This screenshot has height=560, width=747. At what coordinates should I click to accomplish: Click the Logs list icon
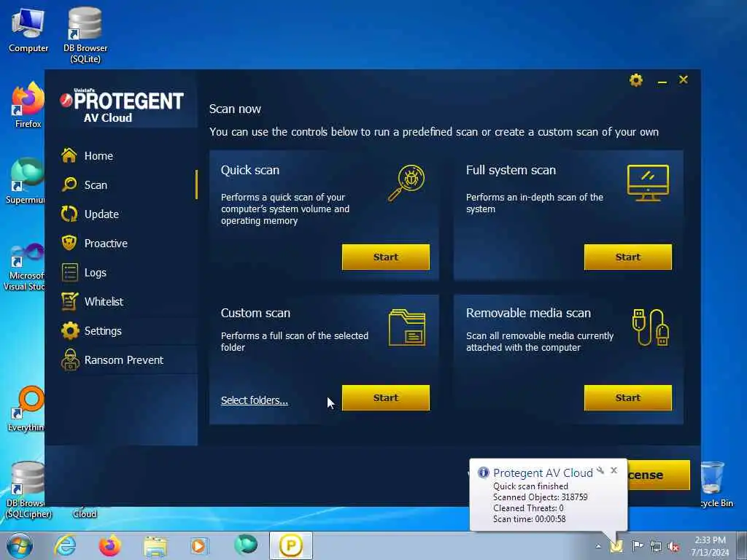[69, 273]
